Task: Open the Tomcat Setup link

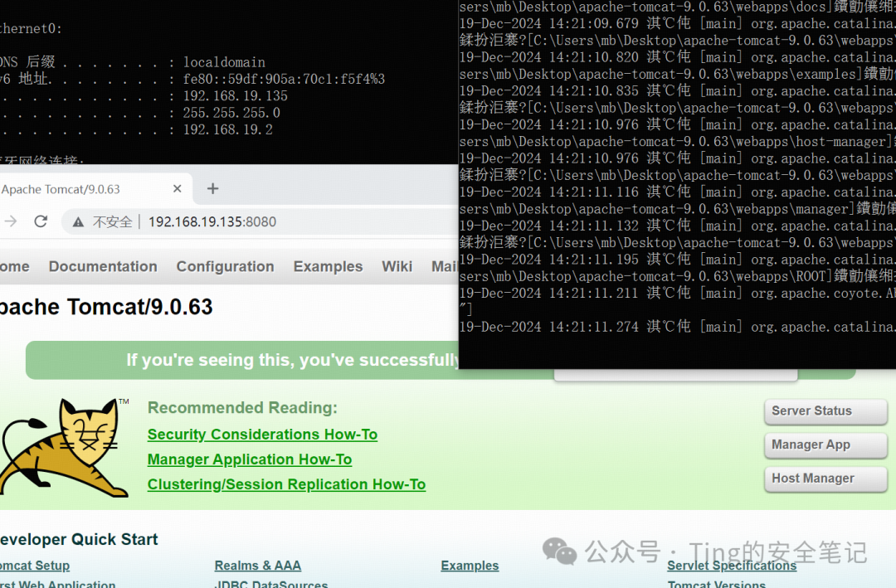Action: coord(34,566)
